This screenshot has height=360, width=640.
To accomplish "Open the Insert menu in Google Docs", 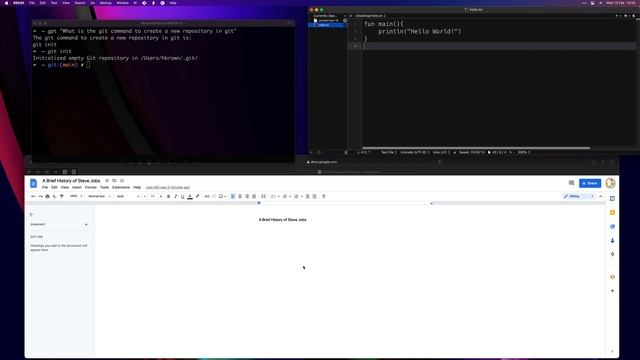I will click(x=77, y=187).
